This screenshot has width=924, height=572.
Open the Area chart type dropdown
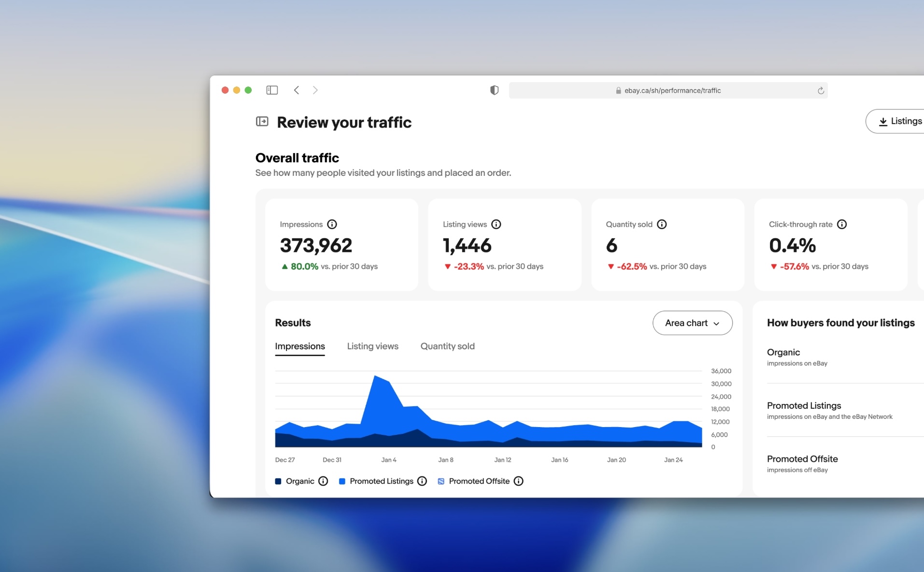pos(692,323)
